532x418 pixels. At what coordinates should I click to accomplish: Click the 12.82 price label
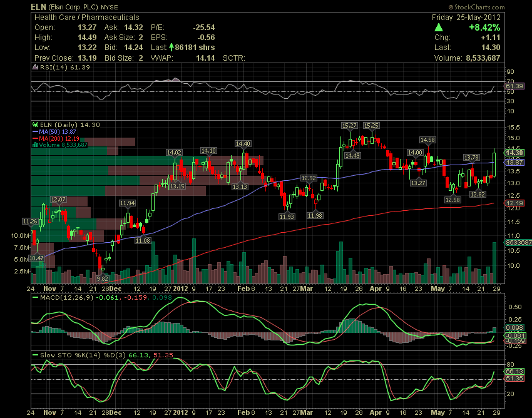(478, 195)
